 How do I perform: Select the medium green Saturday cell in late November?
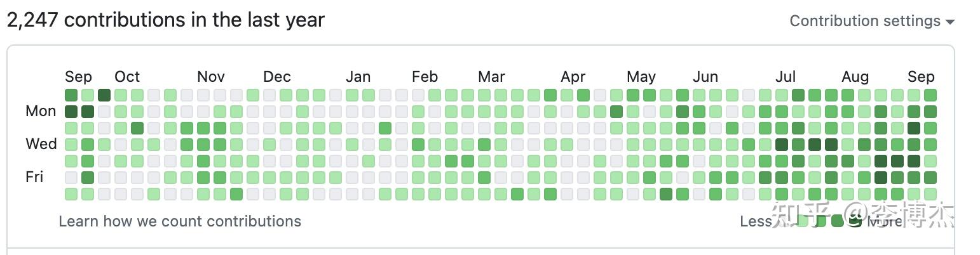(x=236, y=194)
